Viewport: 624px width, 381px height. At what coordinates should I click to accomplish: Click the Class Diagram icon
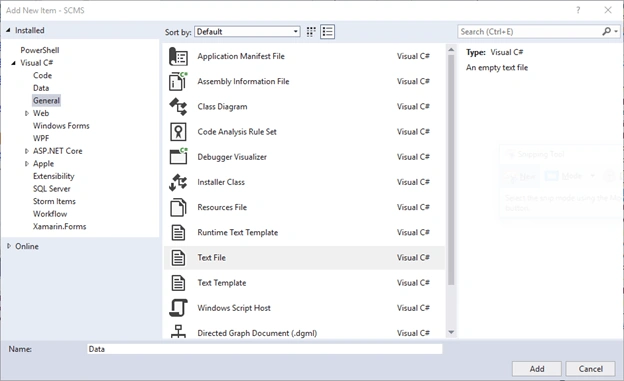tap(178, 107)
